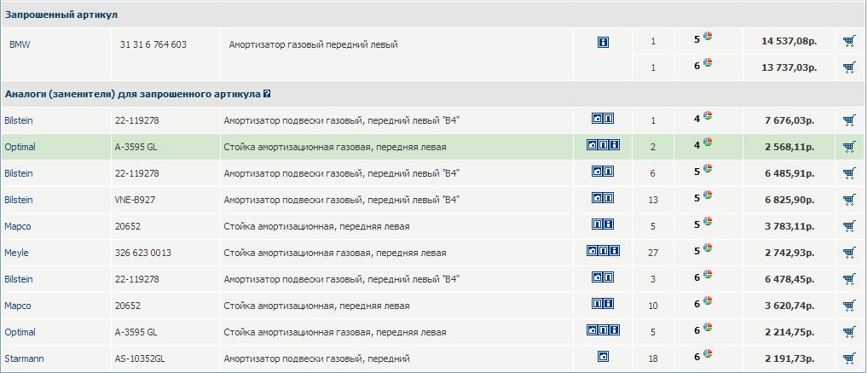
Task: Add Optimal A-3595 GL at 2 568,11р. to cart
Action: coord(849,147)
